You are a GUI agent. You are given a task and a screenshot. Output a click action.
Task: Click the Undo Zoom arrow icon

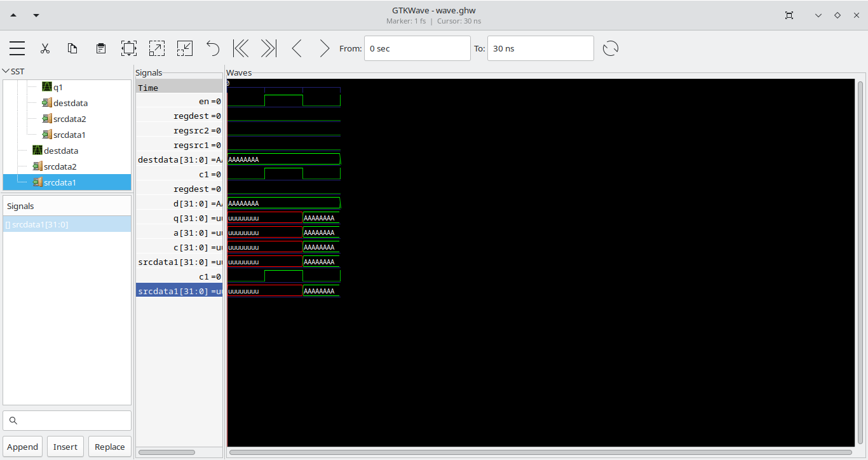(x=213, y=48)
